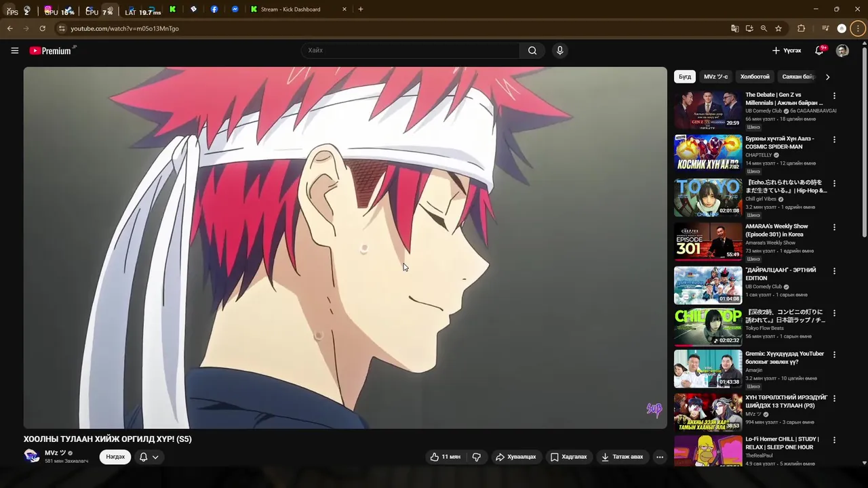The image size is (868, 488).
Task: Open the media controls music icon
Action: (825, 28)
